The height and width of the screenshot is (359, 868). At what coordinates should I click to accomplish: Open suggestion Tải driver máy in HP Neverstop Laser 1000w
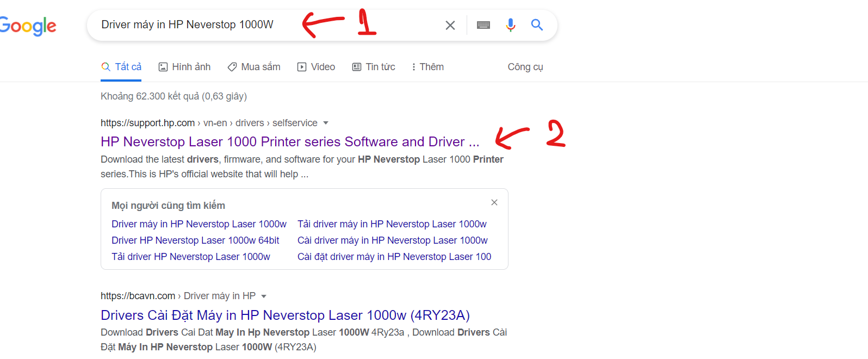point(392,224)
